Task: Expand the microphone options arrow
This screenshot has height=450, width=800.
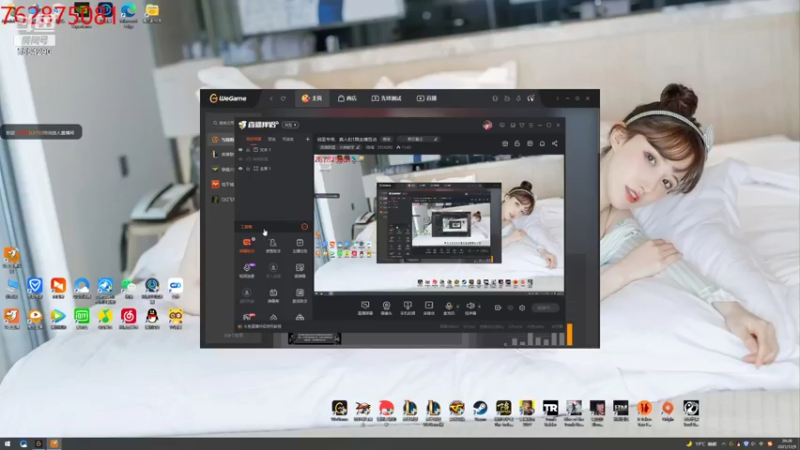Action: pyautogui.click(x=457, y=307)
